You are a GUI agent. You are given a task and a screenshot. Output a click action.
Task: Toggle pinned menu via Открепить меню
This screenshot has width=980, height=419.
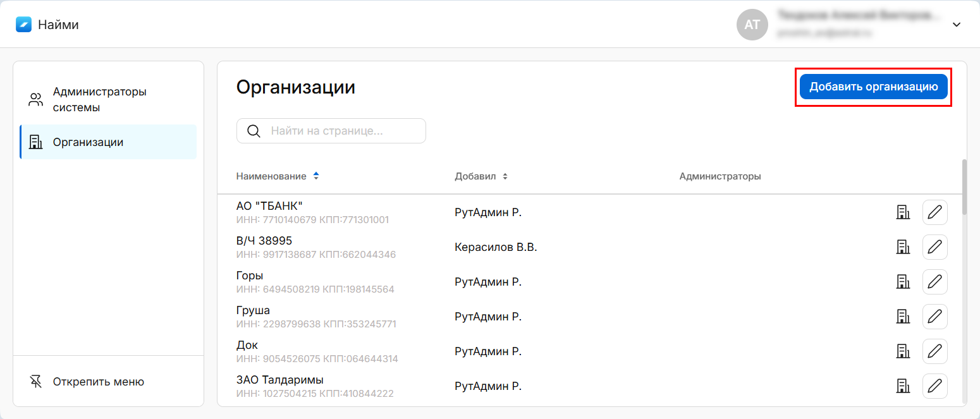[x=98, y=382]
